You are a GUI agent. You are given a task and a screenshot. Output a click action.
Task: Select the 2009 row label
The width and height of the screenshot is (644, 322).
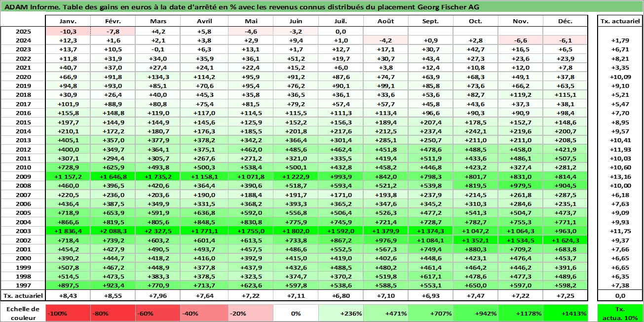(23, 176)
